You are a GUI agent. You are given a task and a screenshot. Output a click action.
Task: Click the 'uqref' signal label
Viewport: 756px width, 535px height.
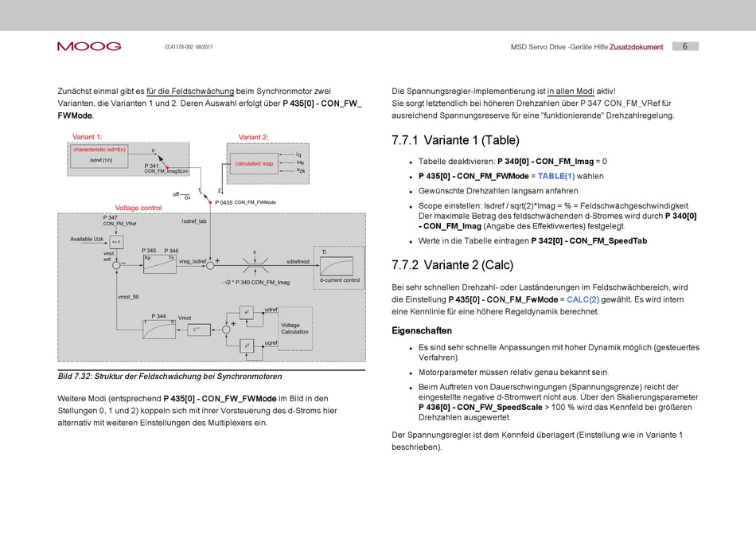point(271,343)
